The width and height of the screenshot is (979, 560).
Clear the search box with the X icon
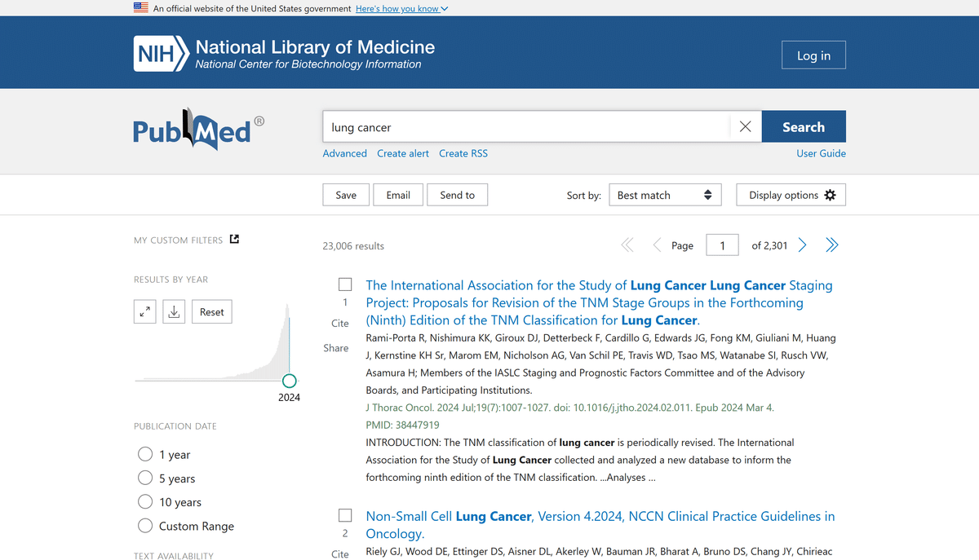pyautogui.click(x=745, y=126)
